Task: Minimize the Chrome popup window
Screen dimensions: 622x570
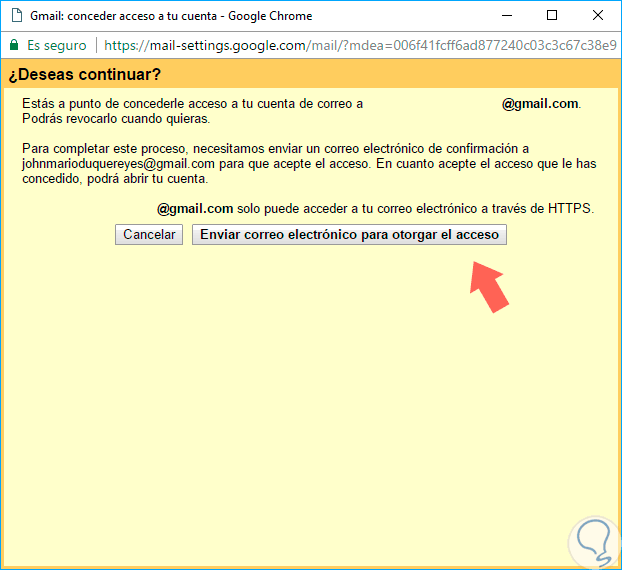Action: pos(507,15)
